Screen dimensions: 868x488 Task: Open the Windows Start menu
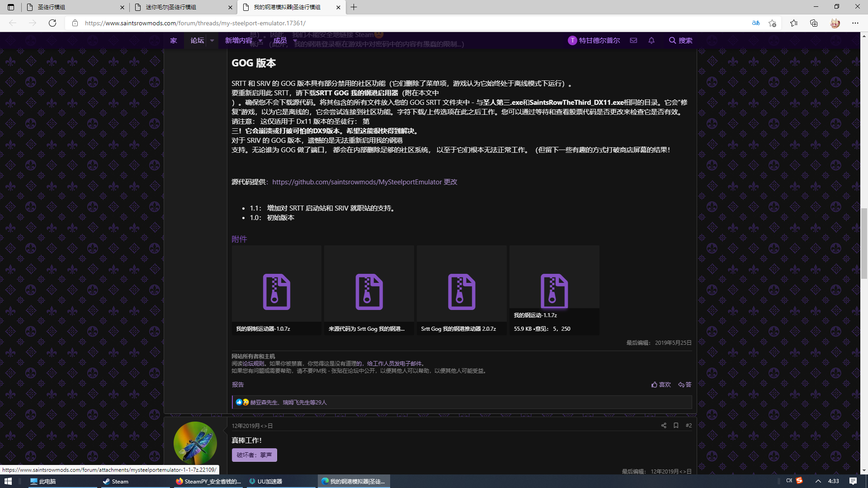tap(8, 481)
